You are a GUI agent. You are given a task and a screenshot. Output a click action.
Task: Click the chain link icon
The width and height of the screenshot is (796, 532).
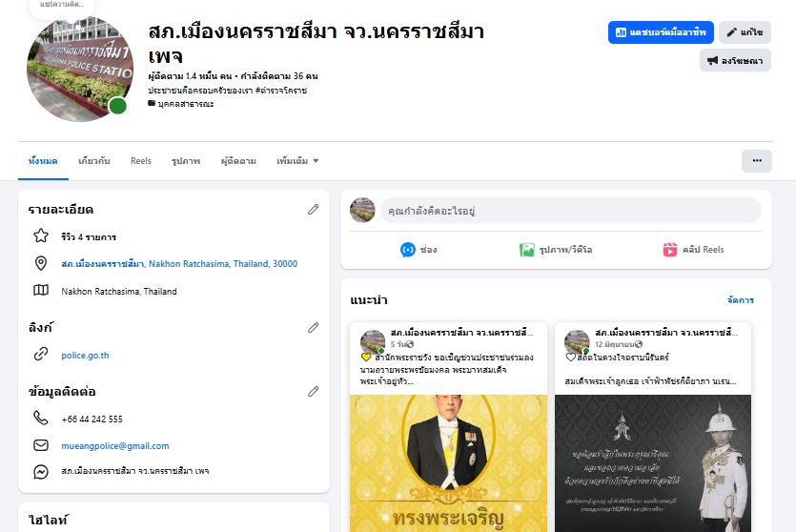(x=41, y=354)
